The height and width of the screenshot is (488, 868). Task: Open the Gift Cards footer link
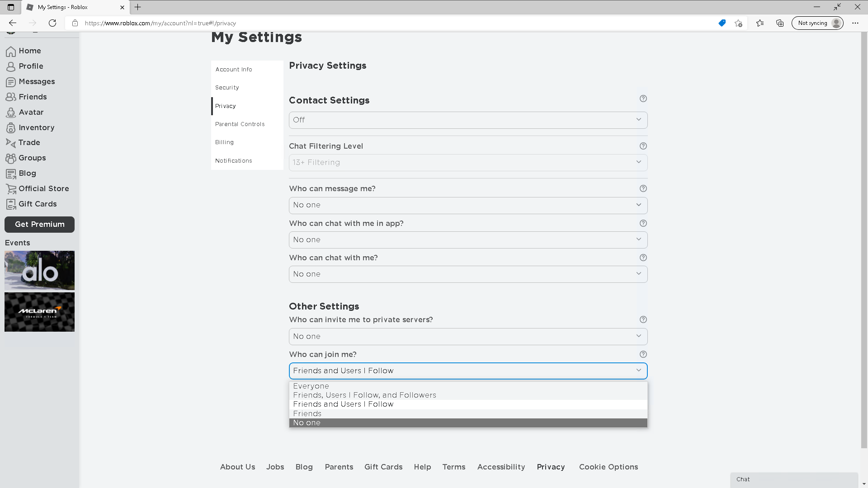[383, 467]
